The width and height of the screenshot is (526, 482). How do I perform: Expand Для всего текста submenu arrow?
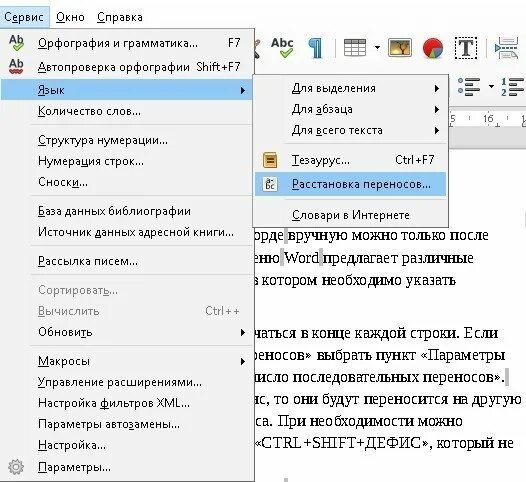click(x=436, y=130)
